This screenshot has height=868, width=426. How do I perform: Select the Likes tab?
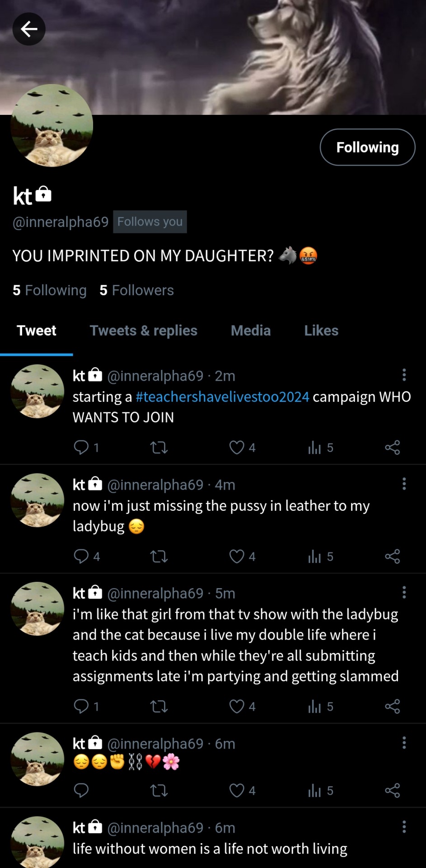tap(321, 330)
